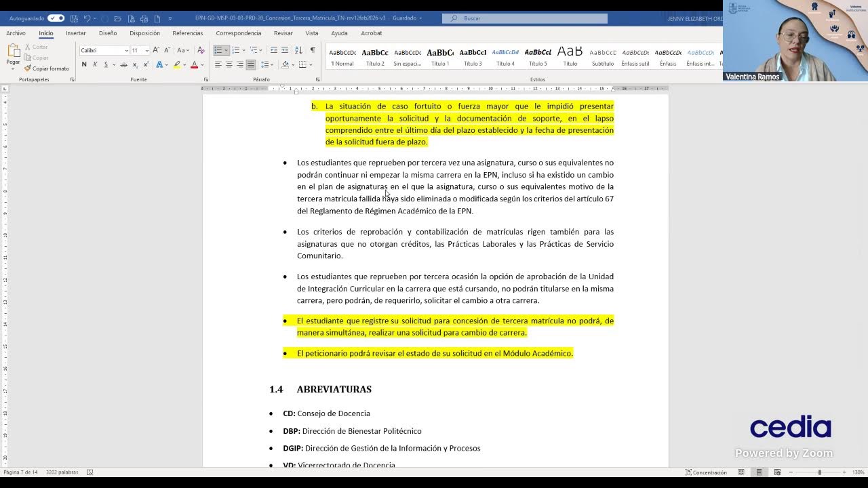The width and height of the screenshot is (868, 488).
Task: Click the proofing check icon in status bar
Action: [x=90, y=472]
